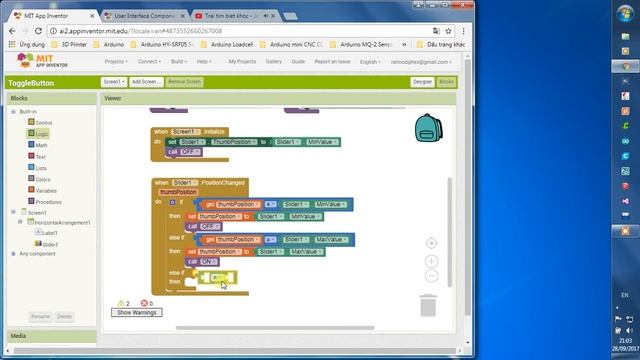Bookmark this page with the star

(x=448, y=31)
